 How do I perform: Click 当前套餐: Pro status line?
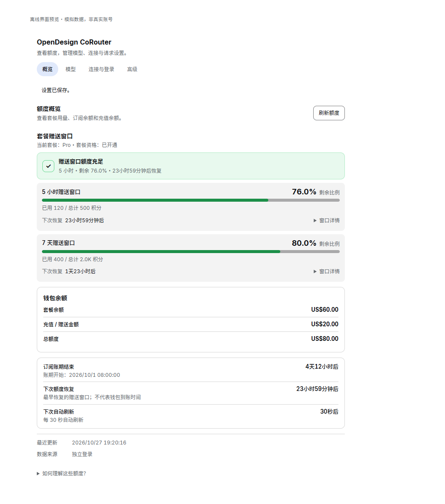pos(77,145)
